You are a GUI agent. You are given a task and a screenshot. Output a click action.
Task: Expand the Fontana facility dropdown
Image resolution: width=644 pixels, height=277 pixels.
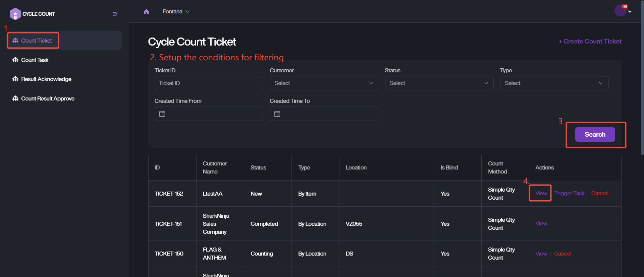coord(176,12)
